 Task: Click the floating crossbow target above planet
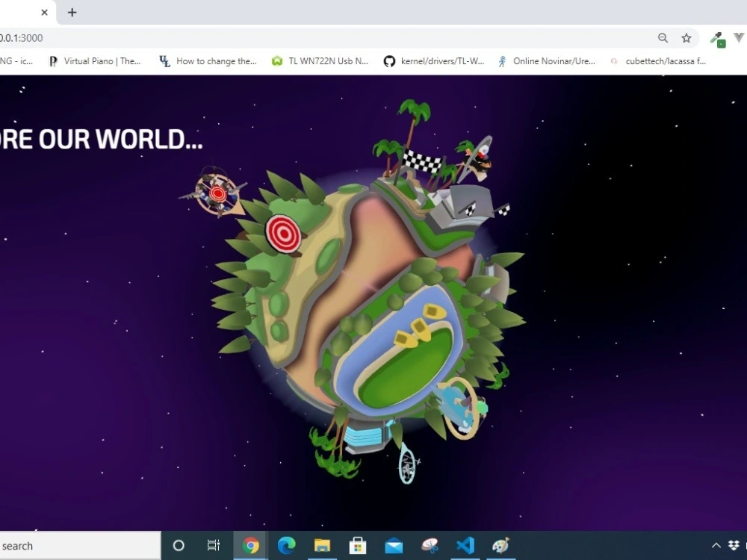[x=217, y=193]
